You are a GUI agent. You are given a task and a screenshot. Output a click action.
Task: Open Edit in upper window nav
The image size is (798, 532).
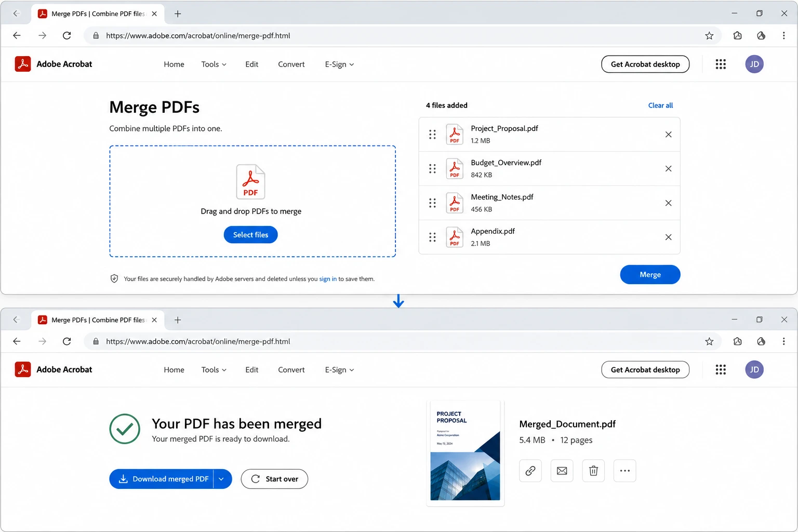coord(252,64)
